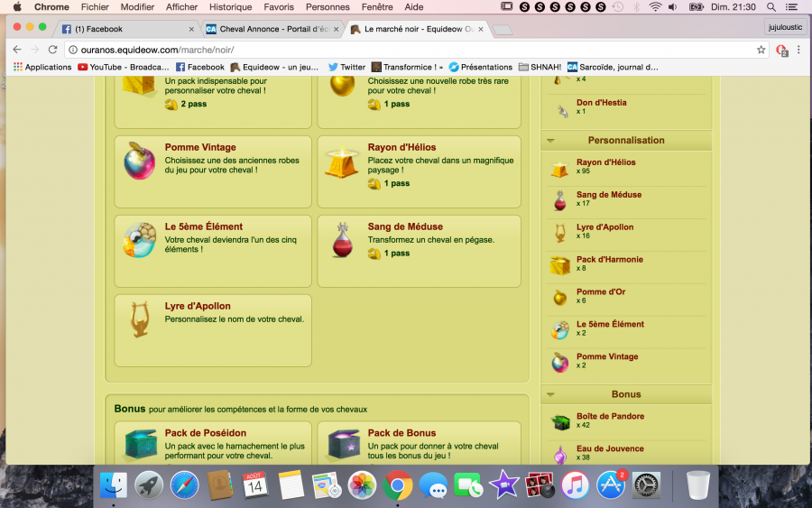Click the Don d'Hestia sidebar label
The image size is (812, 508).
[x=602, y=103]
